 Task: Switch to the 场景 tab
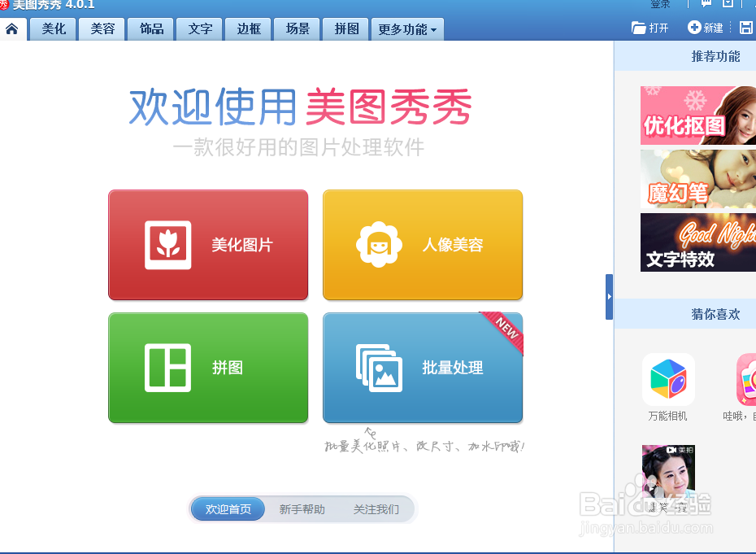[x=298, y=29]
